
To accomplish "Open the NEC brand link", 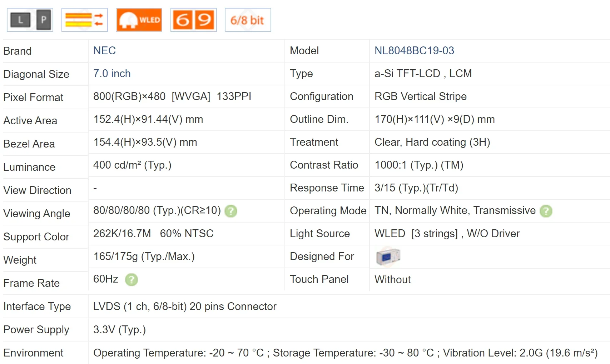I will tap(104, 51).
